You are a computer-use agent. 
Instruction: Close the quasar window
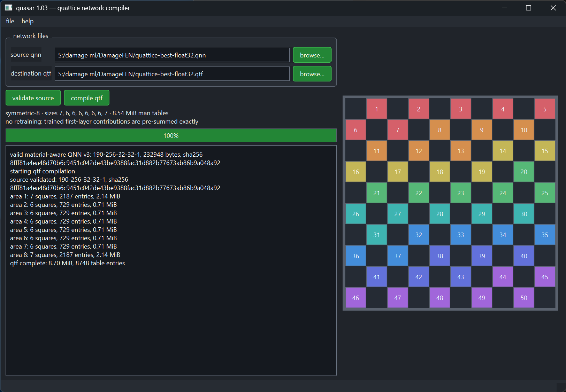(x=553, y=8)
